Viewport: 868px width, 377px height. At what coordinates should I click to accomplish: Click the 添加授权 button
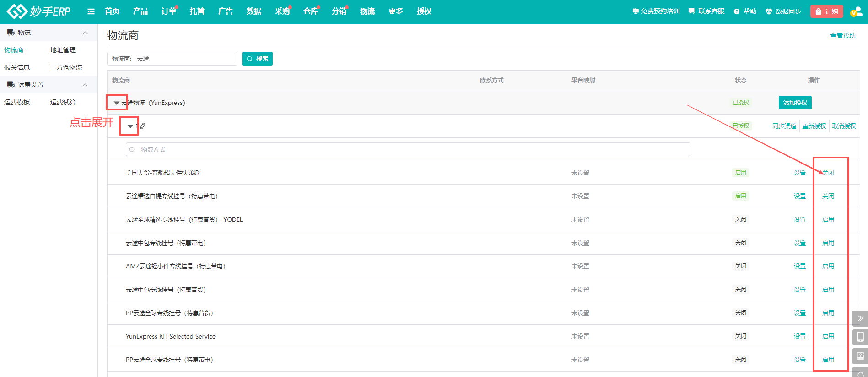(795, 103)
